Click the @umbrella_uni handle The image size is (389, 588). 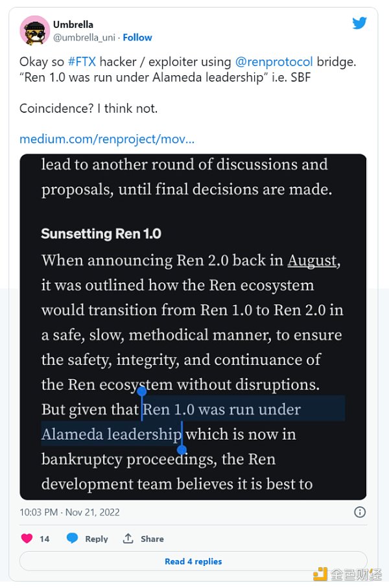pos(85,38)
